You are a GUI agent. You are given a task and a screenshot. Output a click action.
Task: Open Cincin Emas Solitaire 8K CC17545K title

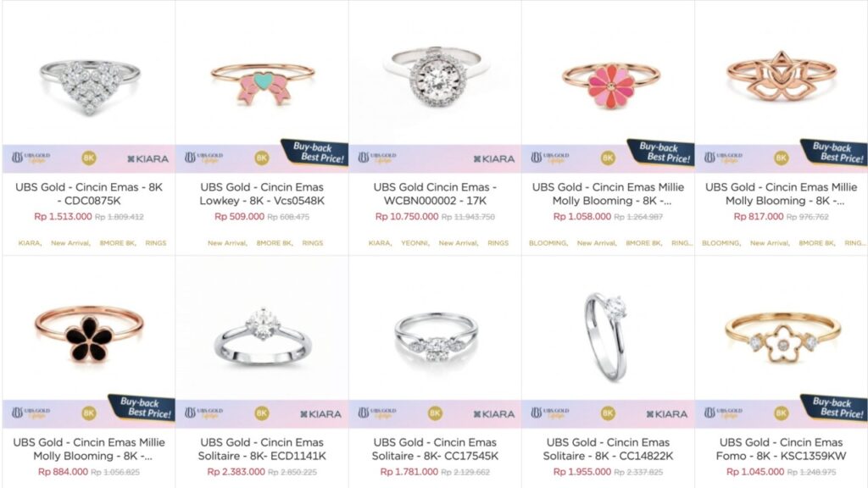click(x=435, y=449)
